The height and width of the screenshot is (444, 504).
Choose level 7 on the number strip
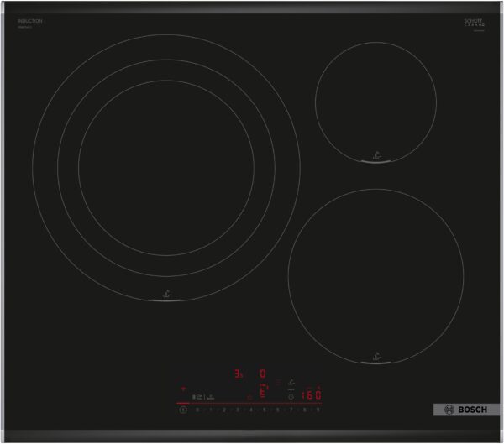click(291, 410)
